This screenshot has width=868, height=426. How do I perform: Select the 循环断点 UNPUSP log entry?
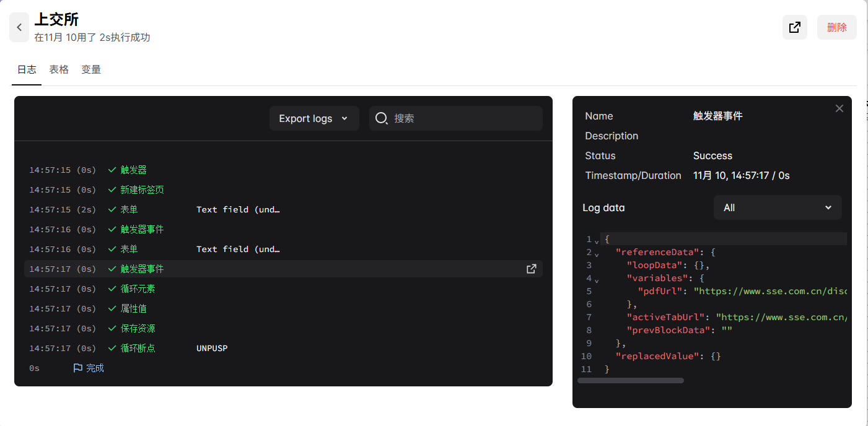click(x=138, y=348)
